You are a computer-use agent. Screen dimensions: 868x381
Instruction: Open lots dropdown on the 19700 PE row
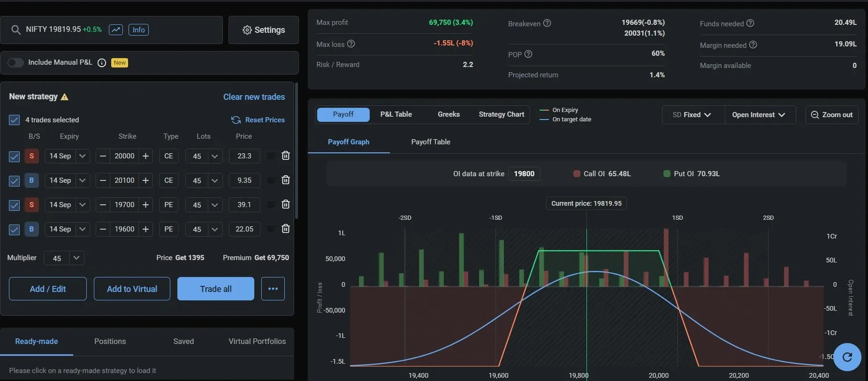tap(214, 205)
